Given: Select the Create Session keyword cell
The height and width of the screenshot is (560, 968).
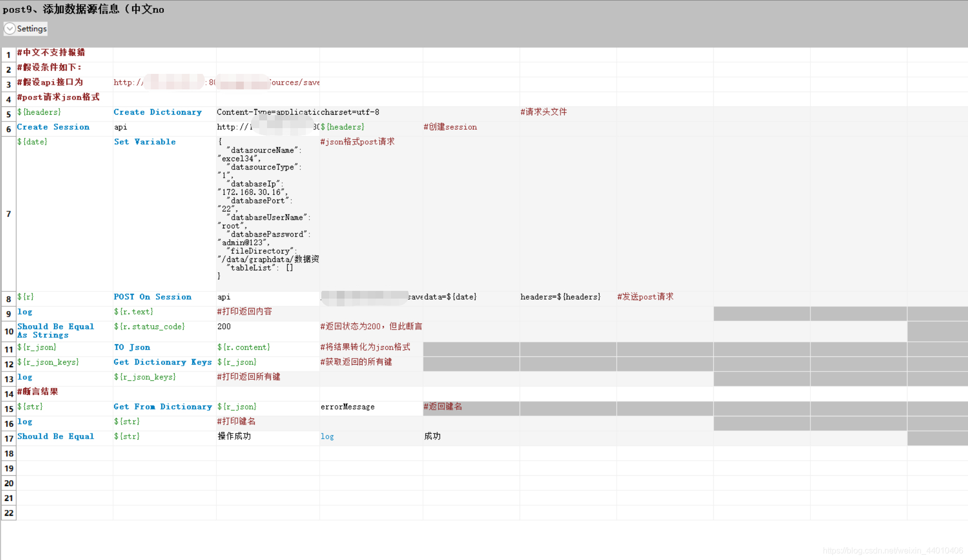Looking at the screenshot, I should click(x=53, y=127).
